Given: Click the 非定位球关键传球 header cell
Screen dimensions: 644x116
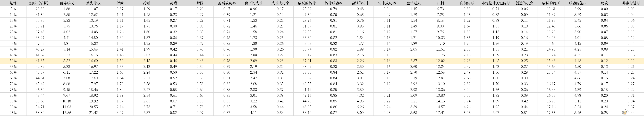Looking at the screenshot, I should click(496, 3).
